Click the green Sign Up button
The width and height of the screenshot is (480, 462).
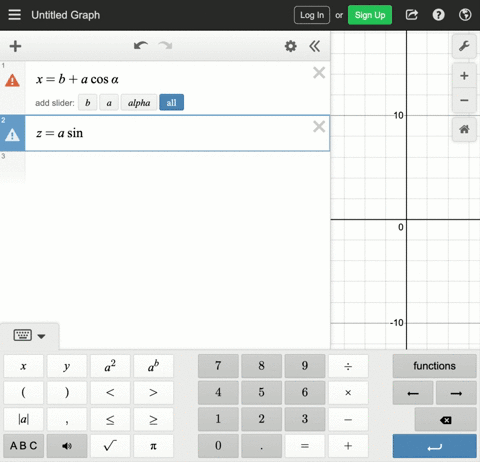tap(370, 15)
